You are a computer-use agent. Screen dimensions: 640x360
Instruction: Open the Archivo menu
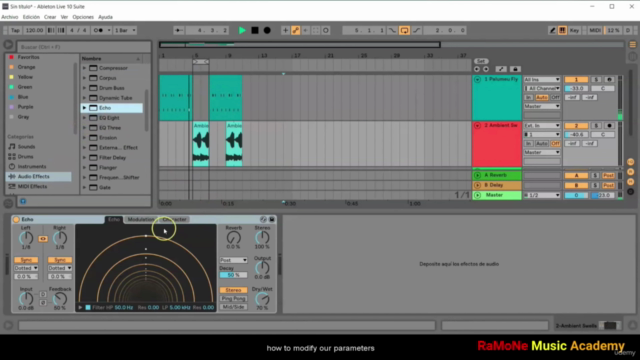coord(10,17)
